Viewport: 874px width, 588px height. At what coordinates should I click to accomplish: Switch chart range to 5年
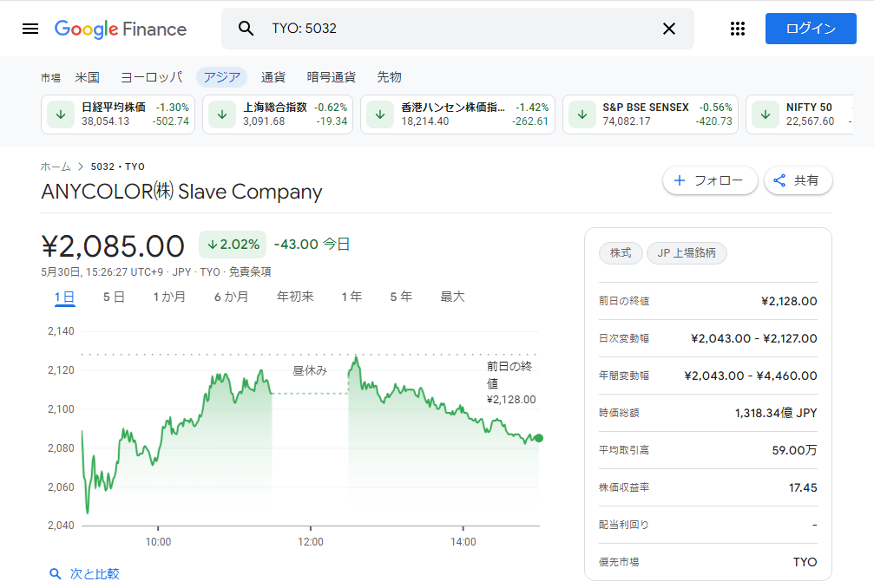tap(401, 297)
